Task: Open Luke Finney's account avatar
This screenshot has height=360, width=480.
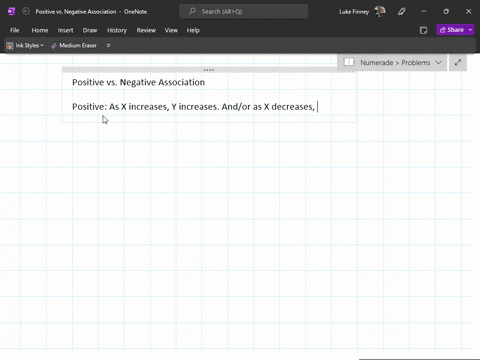Action: [380, 11]
